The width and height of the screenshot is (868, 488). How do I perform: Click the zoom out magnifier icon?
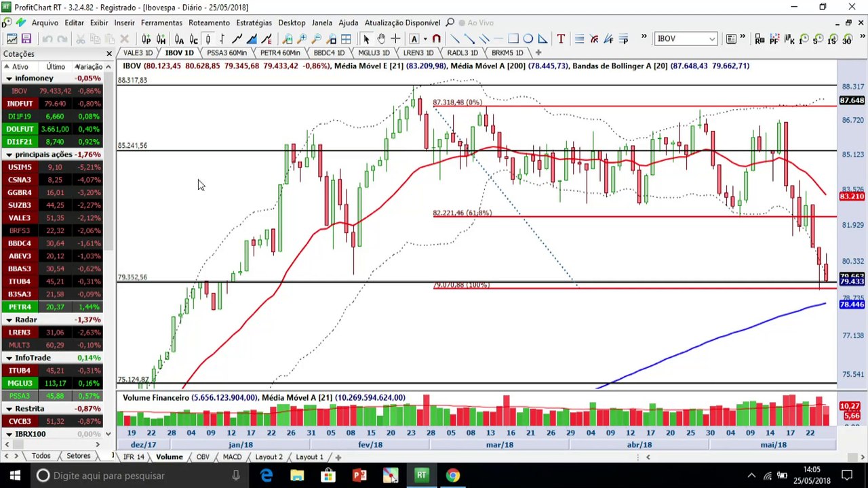317,39
